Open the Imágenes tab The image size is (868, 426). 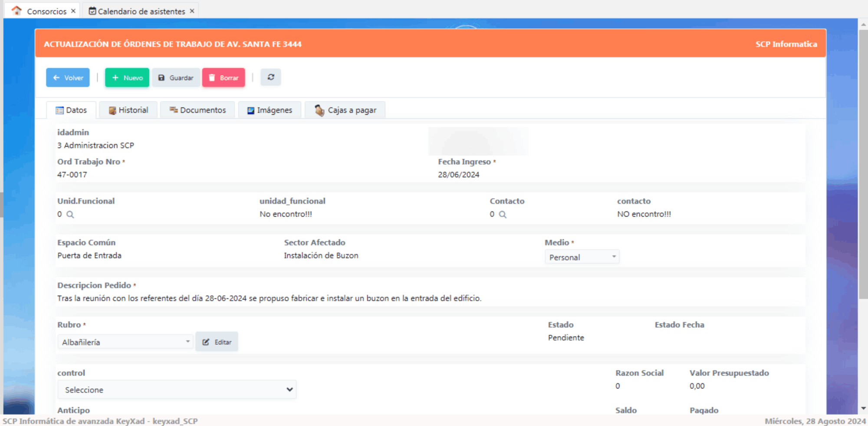[x=270, y=110]
